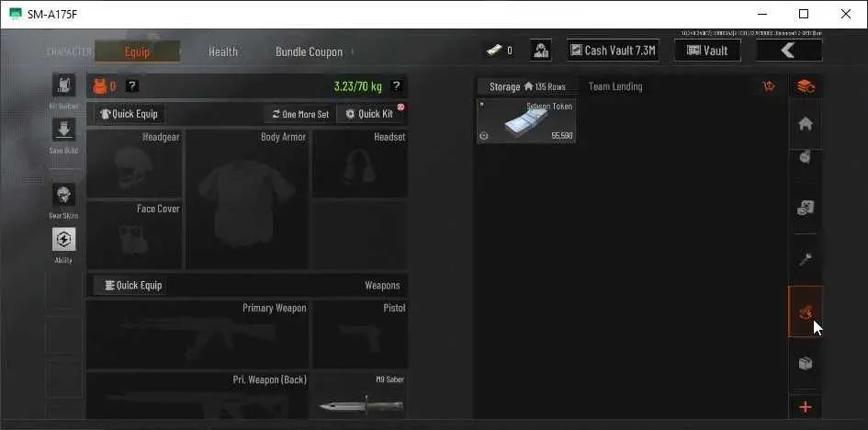
Task: Select the home storage filter icon
Action: pyautogui.click(x=806, y=125)
